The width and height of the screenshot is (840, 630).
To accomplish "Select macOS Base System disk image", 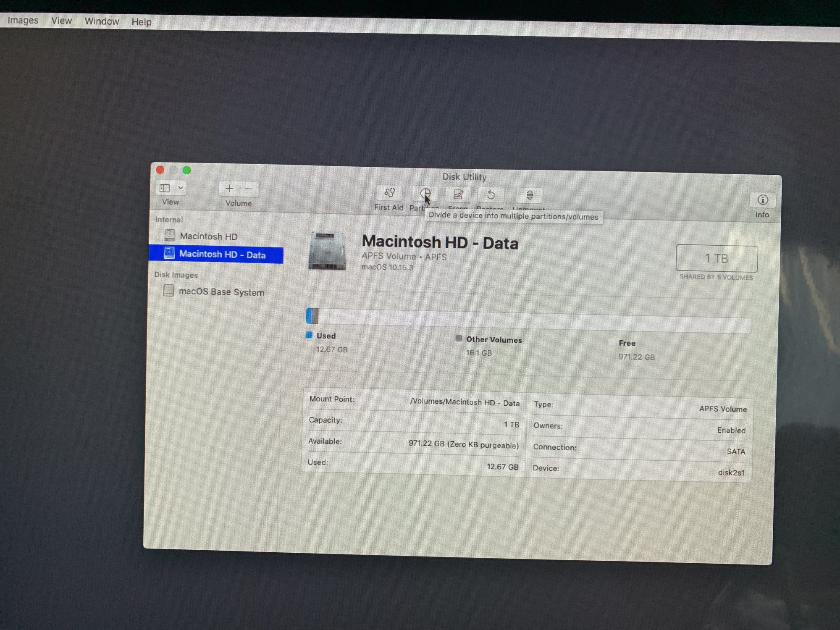I will 214,291.
